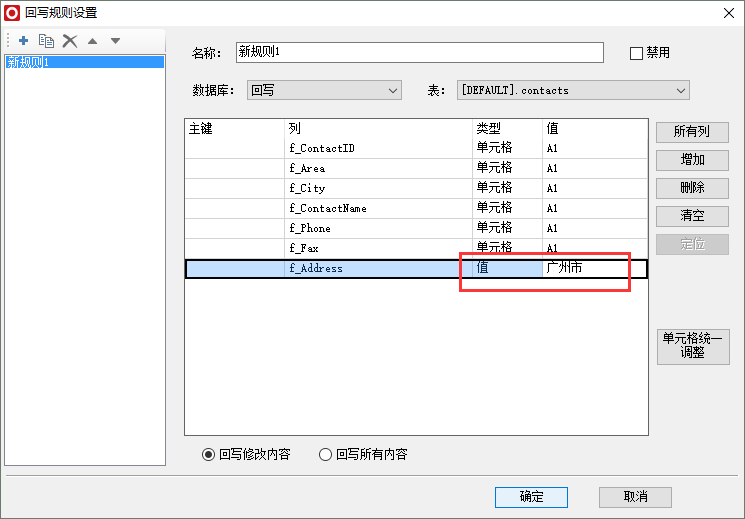Edit the 名称 name field
The width and height of the screenshot is (745, 519).
(420, 52)
